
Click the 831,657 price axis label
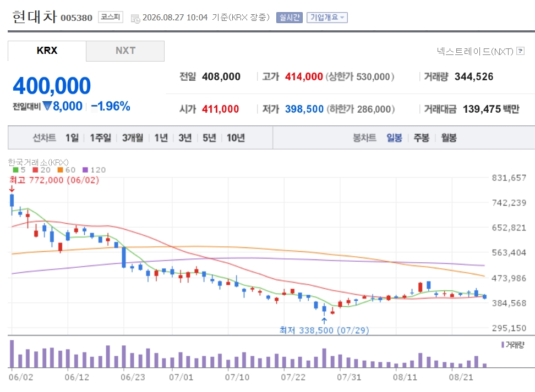pos(509,178)
